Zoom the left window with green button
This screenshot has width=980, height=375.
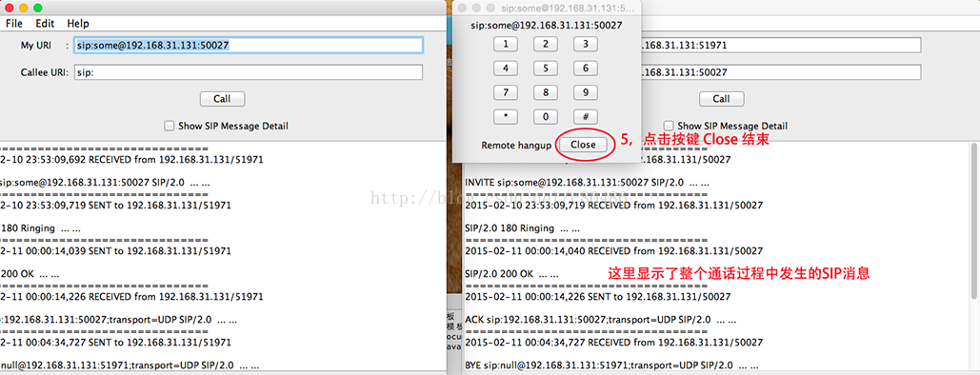(x=37, y=9)
